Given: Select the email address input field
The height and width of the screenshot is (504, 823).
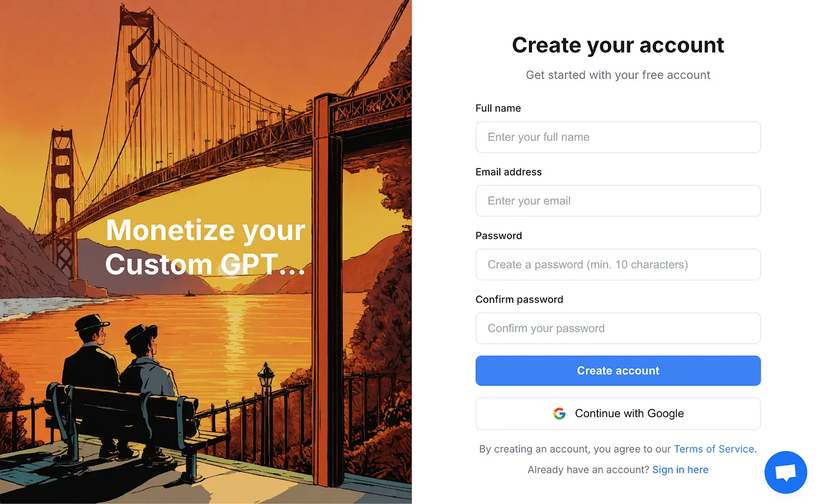Looking at the screenshot, I should point(618,201).
